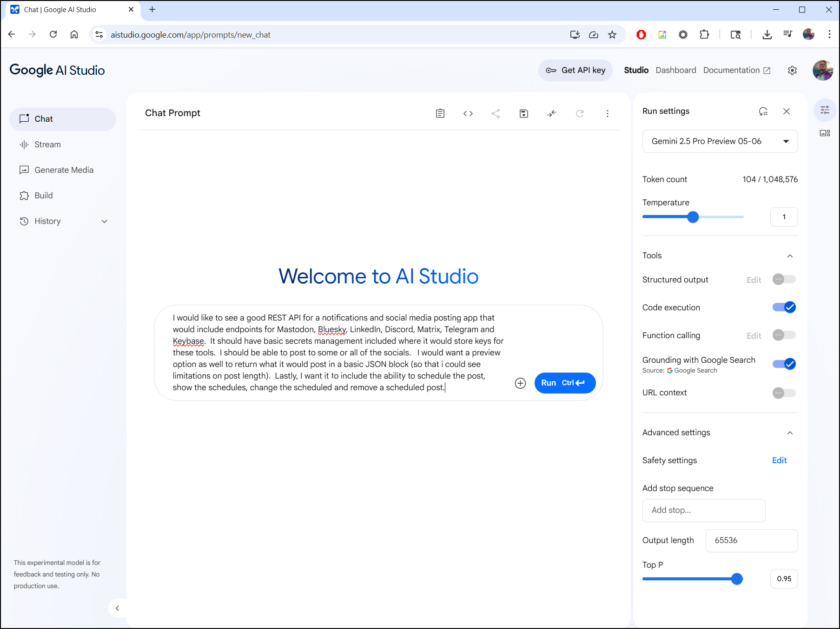Screen dimensions: 840x629
Task: Click the Add stop sequence field
Action: pos(703,511)
